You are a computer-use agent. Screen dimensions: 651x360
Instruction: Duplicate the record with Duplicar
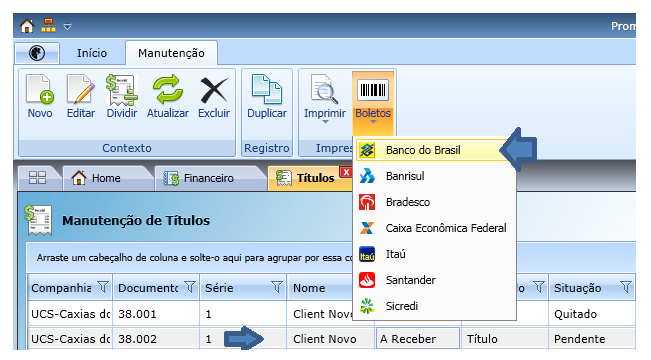click(x=267, y=97)
